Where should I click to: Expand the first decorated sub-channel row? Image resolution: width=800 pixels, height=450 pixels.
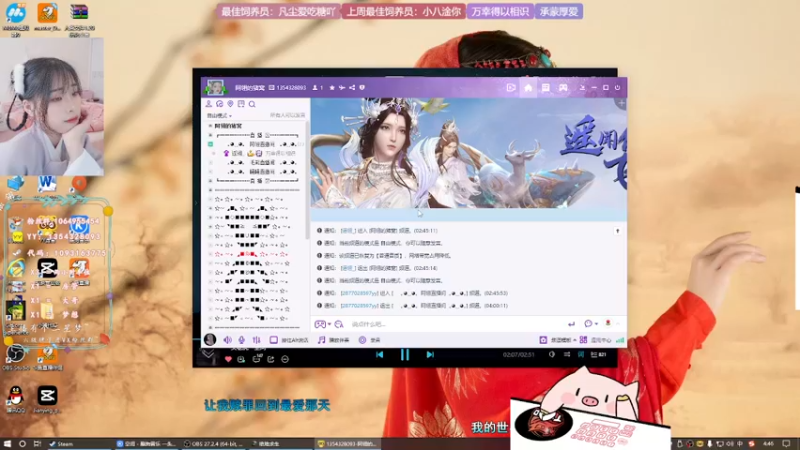(210, 135)
